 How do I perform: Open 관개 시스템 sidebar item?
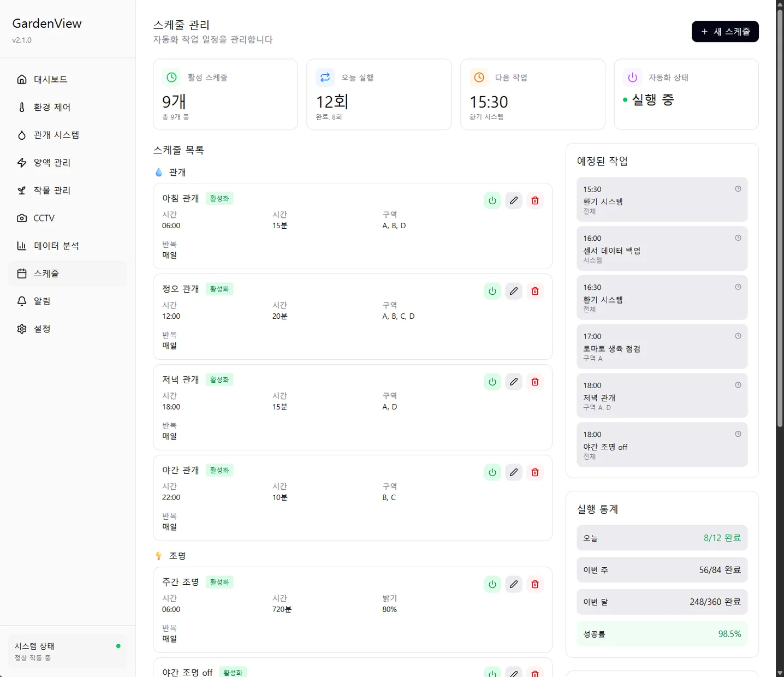tap(67, 135)
